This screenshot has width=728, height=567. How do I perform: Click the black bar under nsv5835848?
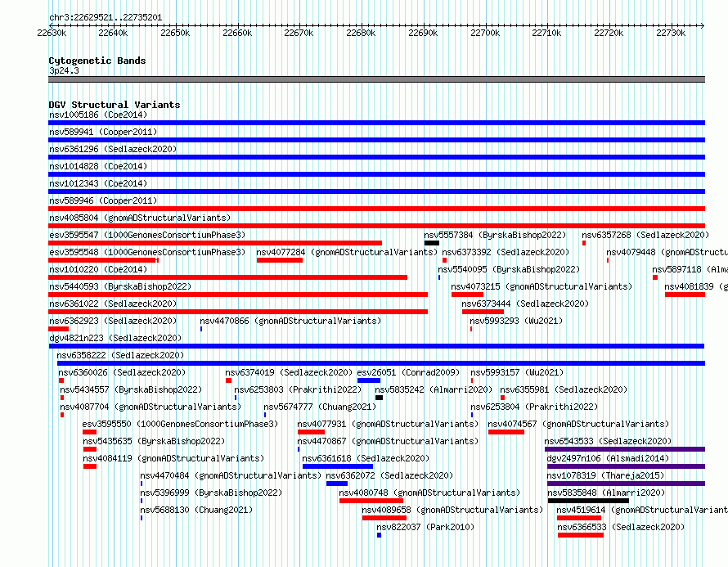tap(588, 501)
